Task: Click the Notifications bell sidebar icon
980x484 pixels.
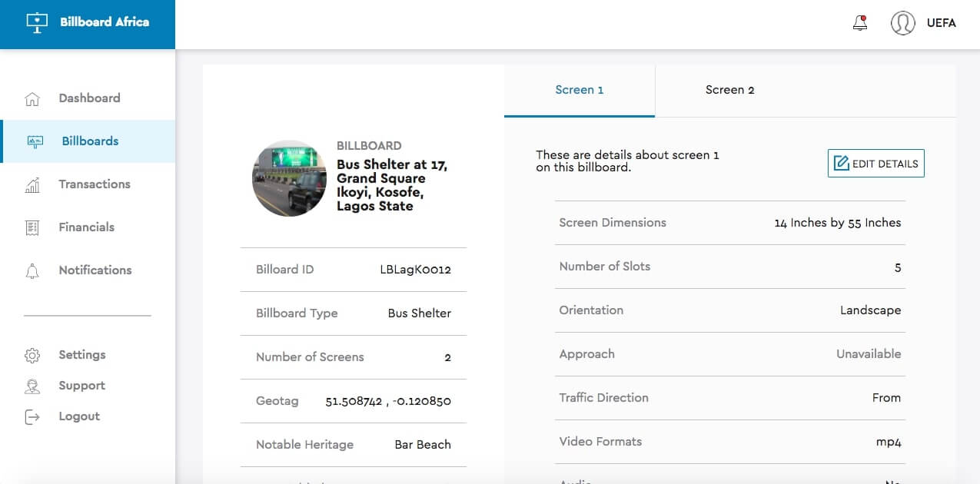Action: click(32, 270)
